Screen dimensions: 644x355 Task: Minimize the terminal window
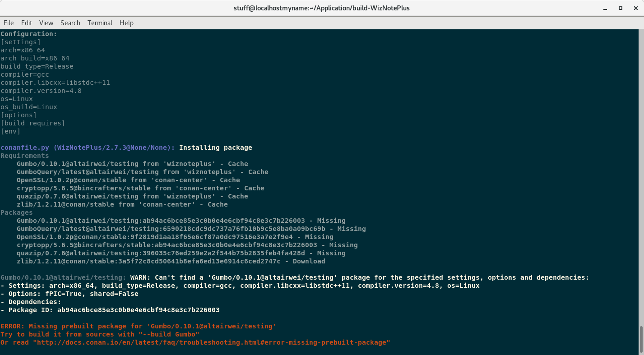[605, 8]
